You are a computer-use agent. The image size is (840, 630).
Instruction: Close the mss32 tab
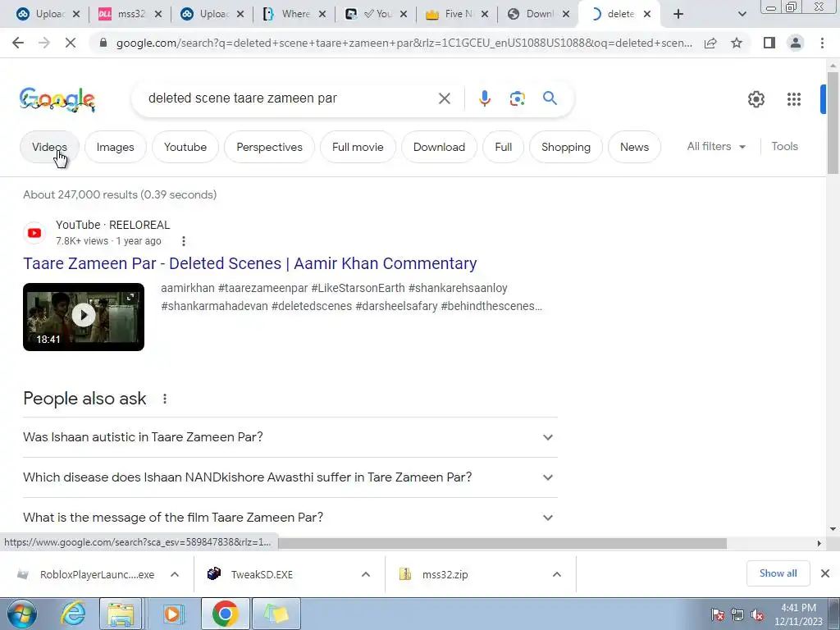(158, 15)
